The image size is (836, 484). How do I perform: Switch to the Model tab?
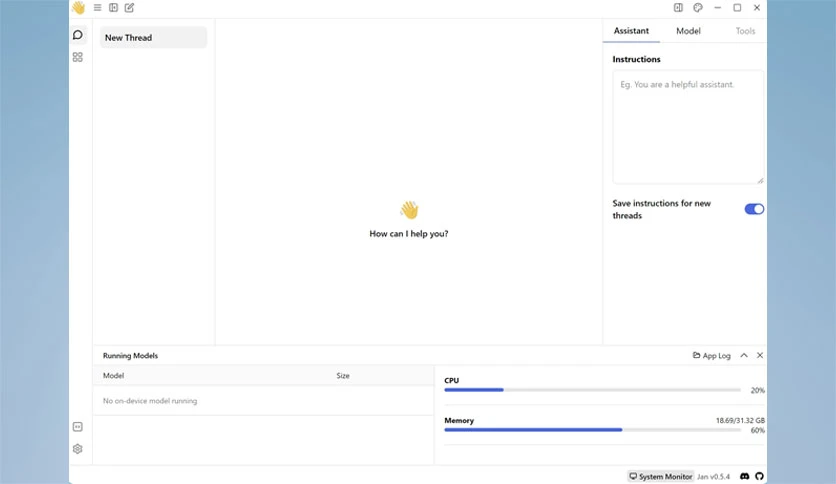688,31
